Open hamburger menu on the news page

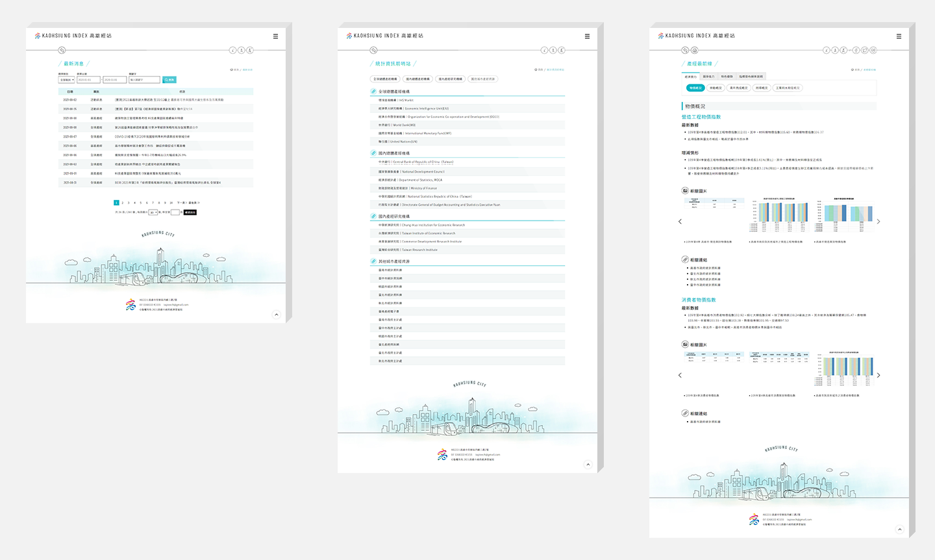tap(275, 36)
